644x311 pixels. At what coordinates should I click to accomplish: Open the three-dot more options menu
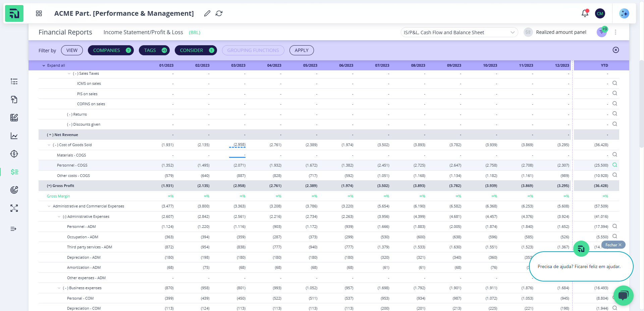pyautogui.click(x=615, y=32)
